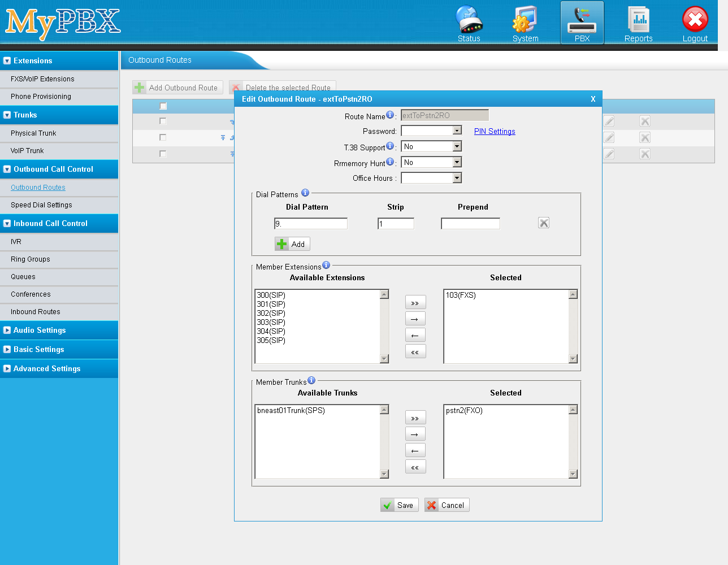
Task: Move all trunks to Selected
Action: click(x=415, y=418)
